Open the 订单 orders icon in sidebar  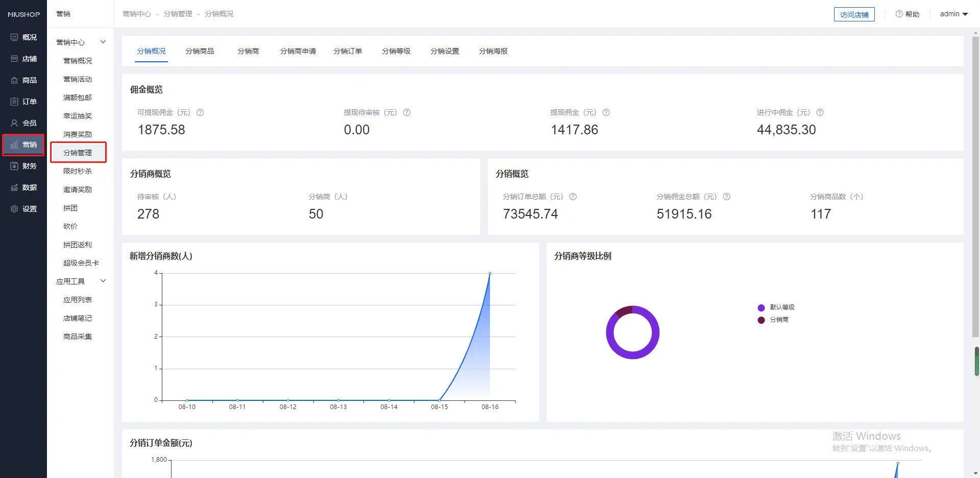point(14,102)
